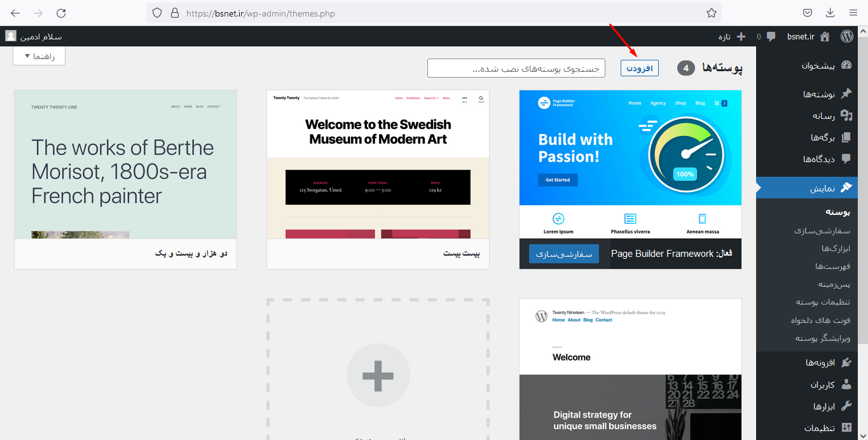868x440 pixels.
Task: Expand the راهنما help dropdown
Action: click(x=39, y=56)
